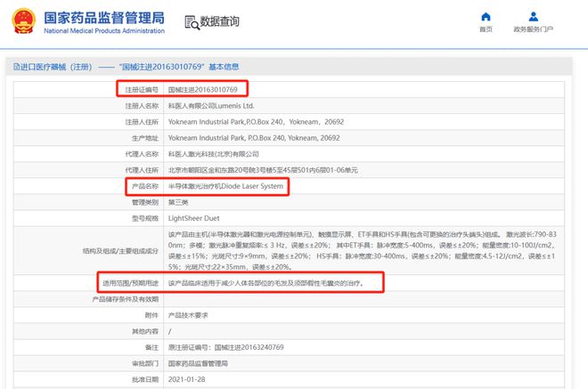Click National Medical Products Administration subtitle
Image resolution: width=588 pixels, height=389 pixels.
[x=103, y=31]
